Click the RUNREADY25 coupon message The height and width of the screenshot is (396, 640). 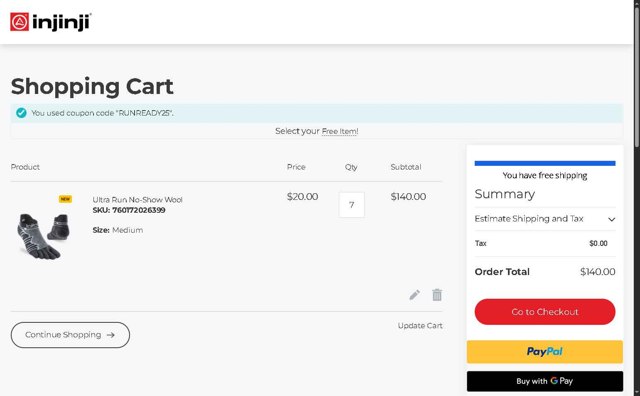coord(102,113)
